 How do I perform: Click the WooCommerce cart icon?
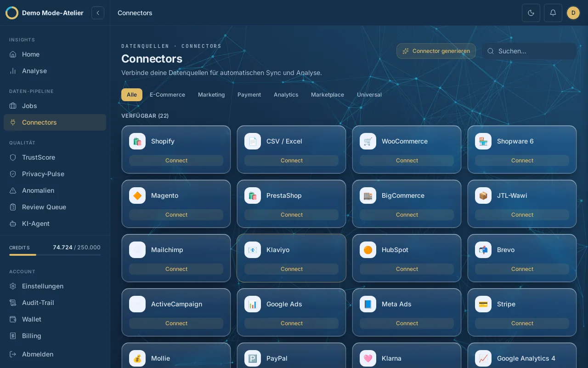point(368,141)
